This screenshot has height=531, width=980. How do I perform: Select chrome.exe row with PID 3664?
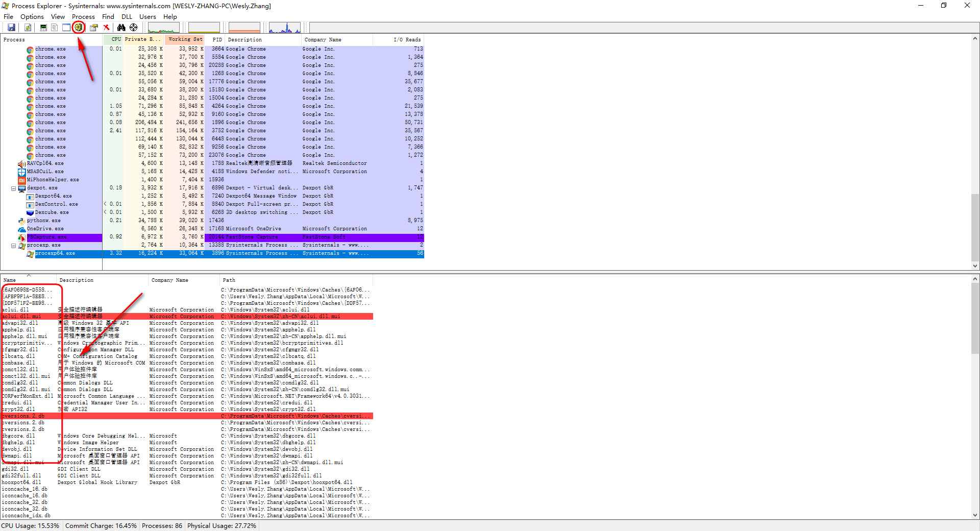[212, 49]
